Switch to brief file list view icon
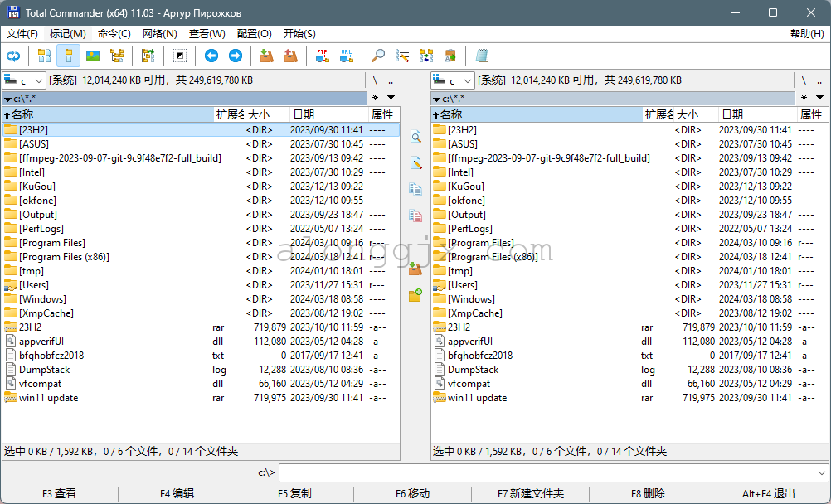 (45, 56)
